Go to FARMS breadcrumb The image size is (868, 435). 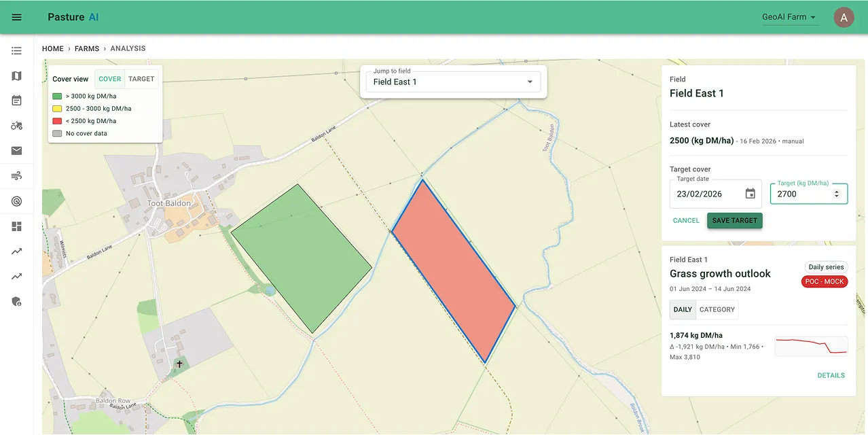87,49
